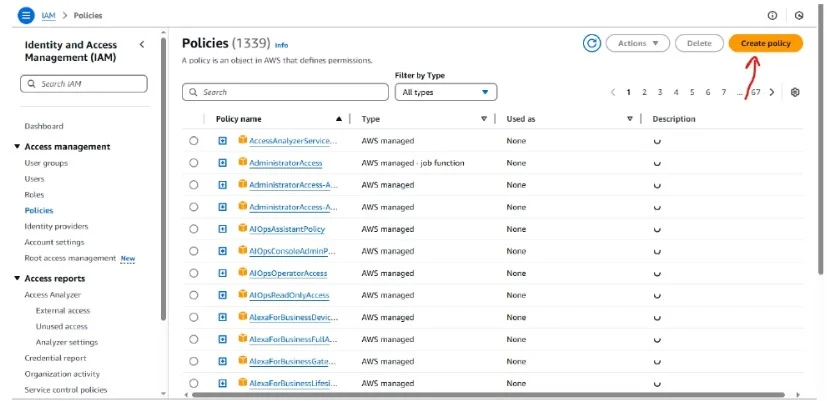Open the Info link next to Policies
The width and height of the screenshot is (833, 401).
(282, 46)
